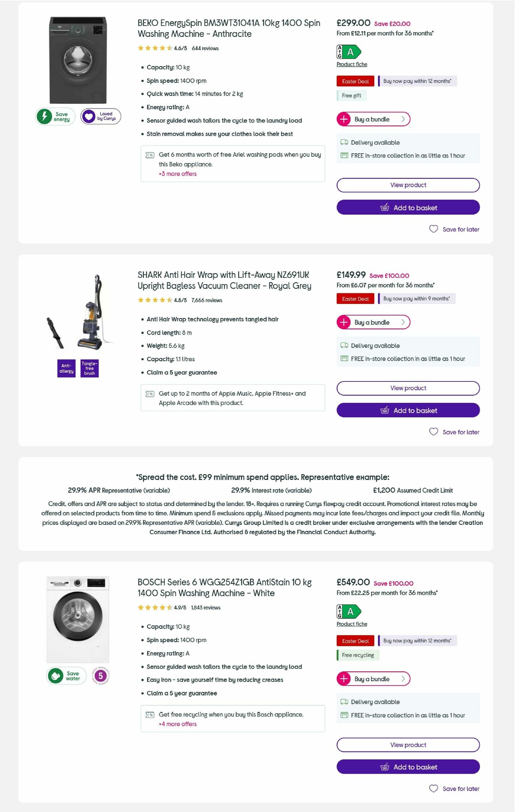Expand +3 more offers on Beko appliance

point(177,174)
